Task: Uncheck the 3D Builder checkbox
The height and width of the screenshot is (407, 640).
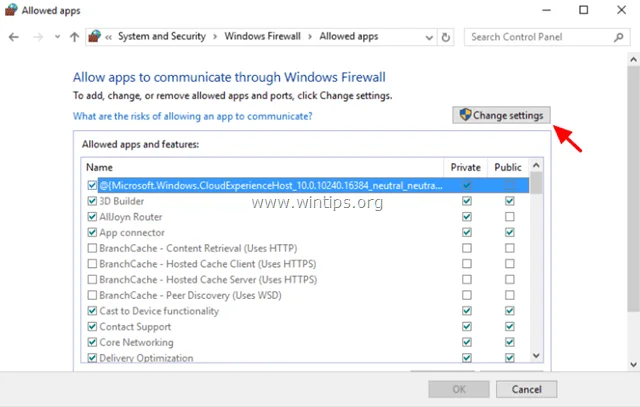Action: coord(92,201)
